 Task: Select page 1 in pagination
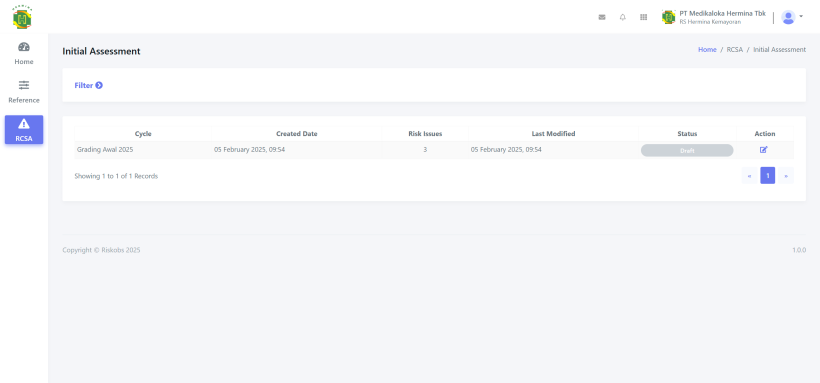click(x=768, y=176)
